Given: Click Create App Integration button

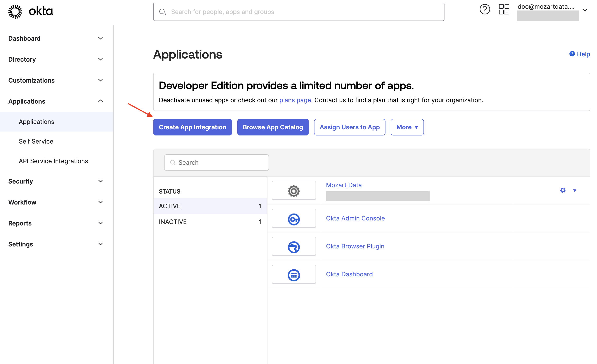Looking at the screenshot, I should (192, 127).
